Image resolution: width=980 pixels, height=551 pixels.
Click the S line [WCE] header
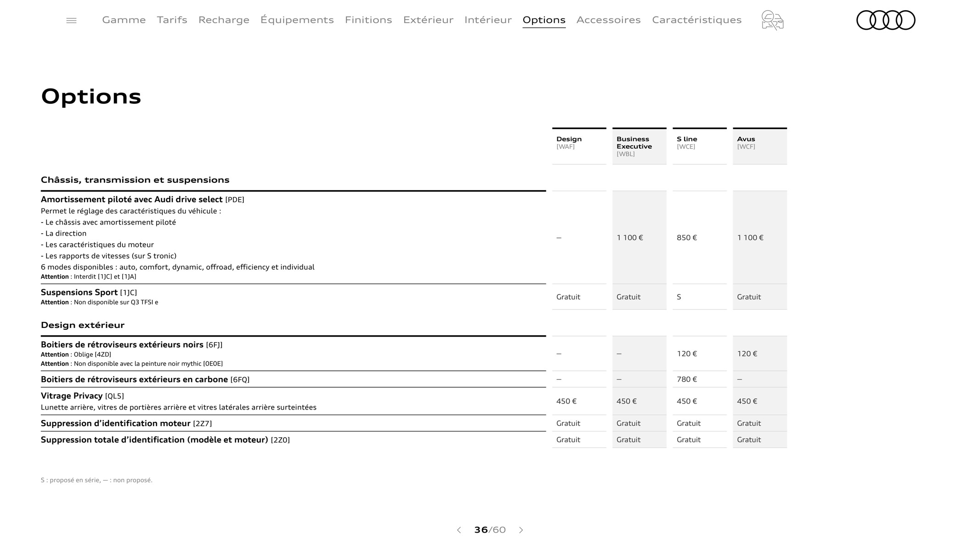699,146
